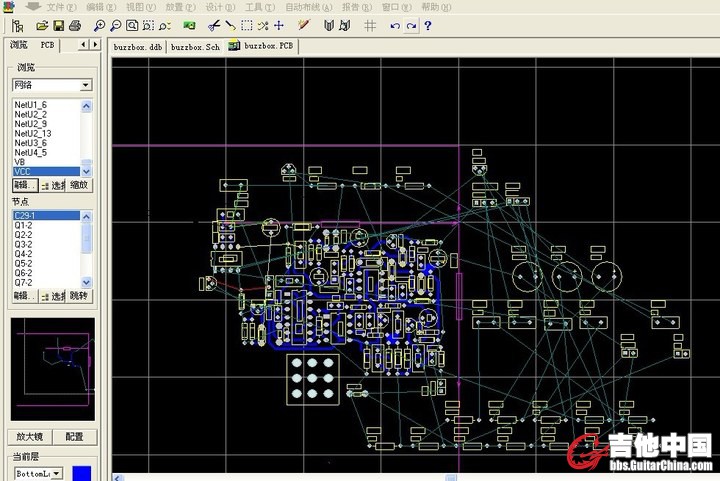The width and height of the screenshot is (720, 481).
Task: Open the library browse book icon
Action: [x=328, y=26]
